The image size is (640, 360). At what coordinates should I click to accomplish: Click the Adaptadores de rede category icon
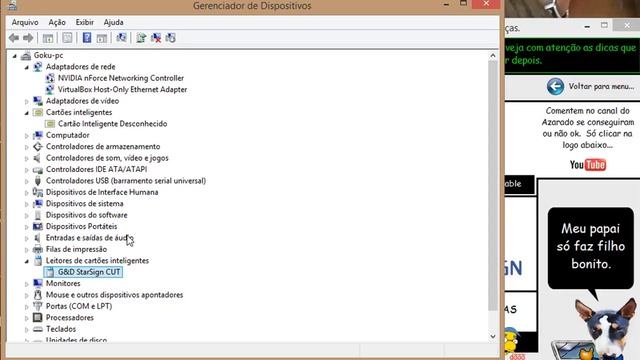coord(38,67)
